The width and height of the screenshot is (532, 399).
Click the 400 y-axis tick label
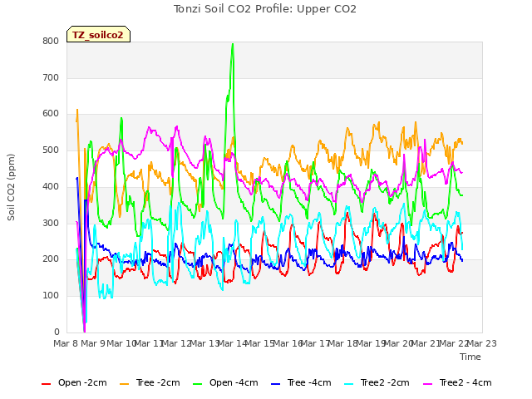[x=51, y=186]
